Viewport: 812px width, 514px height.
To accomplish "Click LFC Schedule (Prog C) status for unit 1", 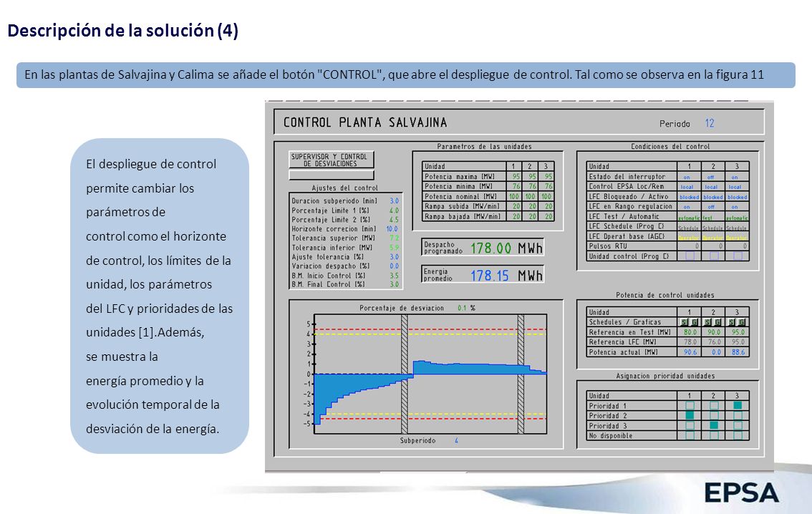I will 690,227.
